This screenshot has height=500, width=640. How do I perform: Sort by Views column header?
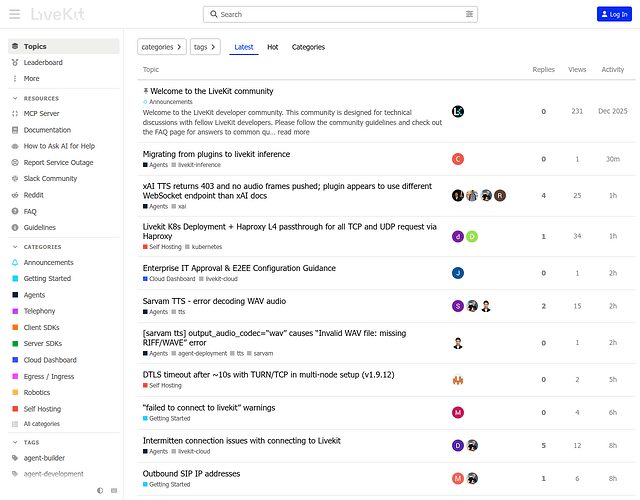click(577, 69)
